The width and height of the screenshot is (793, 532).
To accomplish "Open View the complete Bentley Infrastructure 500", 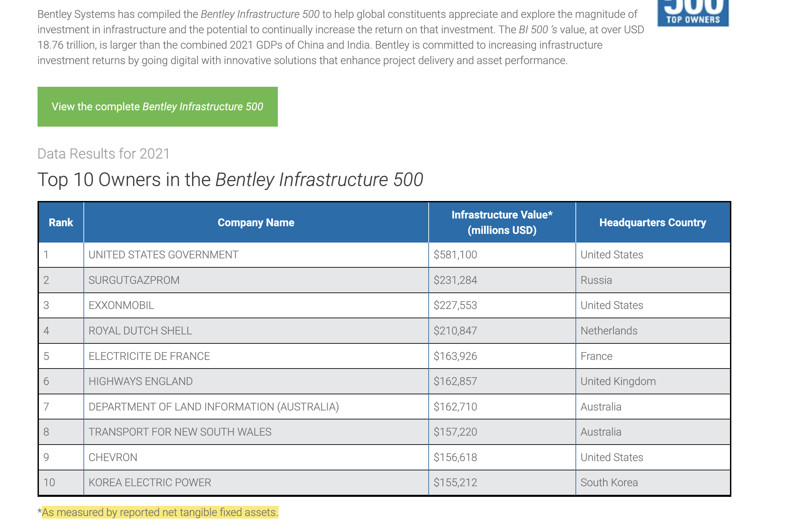I will tap(158, 107).
